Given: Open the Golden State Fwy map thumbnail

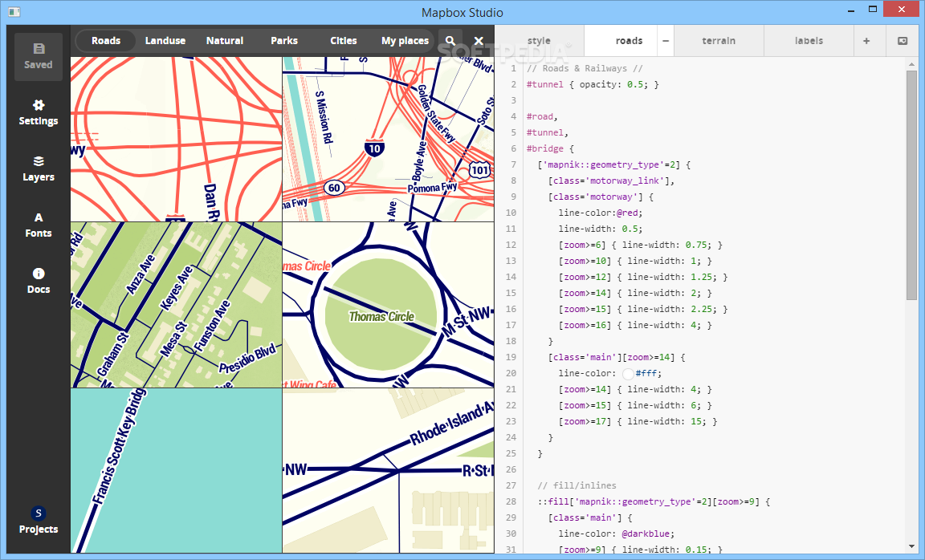Looking at the screenshot, I should 388,139.
